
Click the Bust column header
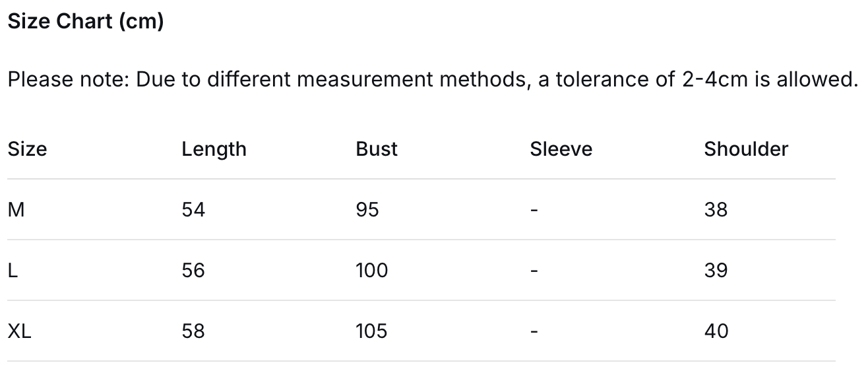click(x=377, y=149)
